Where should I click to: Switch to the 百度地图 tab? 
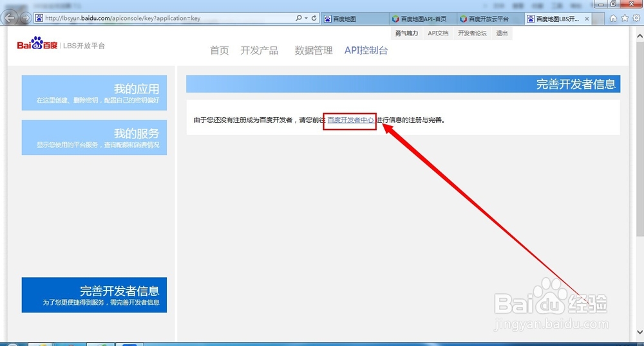[x=354, y=19]
